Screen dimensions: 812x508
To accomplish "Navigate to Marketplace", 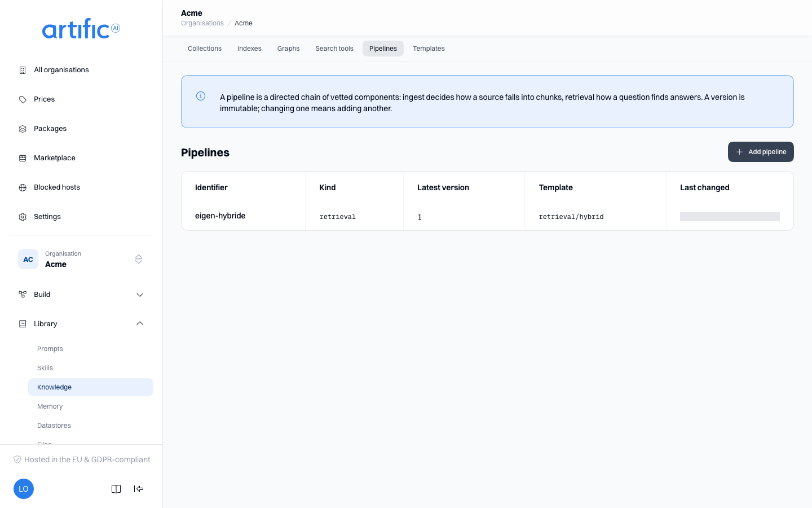I will 81,158.
